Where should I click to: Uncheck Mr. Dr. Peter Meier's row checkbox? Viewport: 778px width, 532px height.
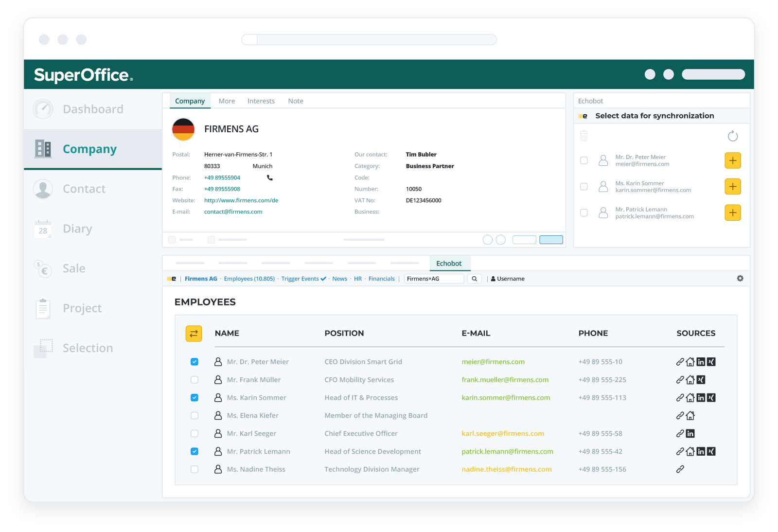pos(194,362)
